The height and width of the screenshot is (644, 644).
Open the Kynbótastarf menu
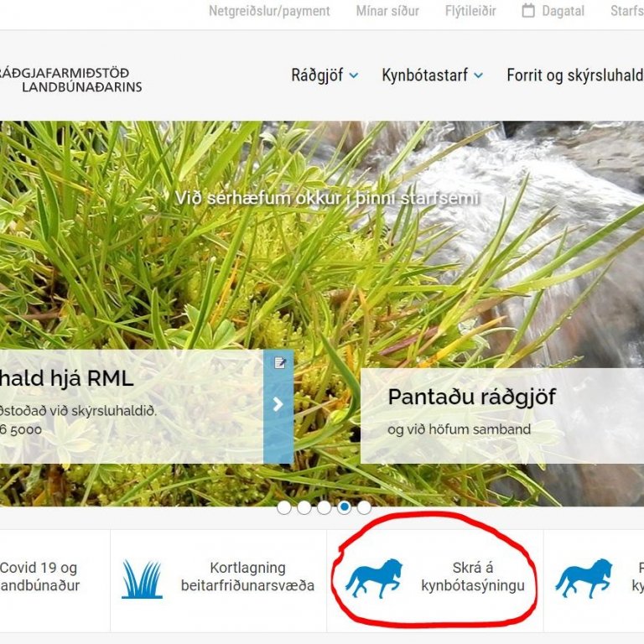[424, 75]
